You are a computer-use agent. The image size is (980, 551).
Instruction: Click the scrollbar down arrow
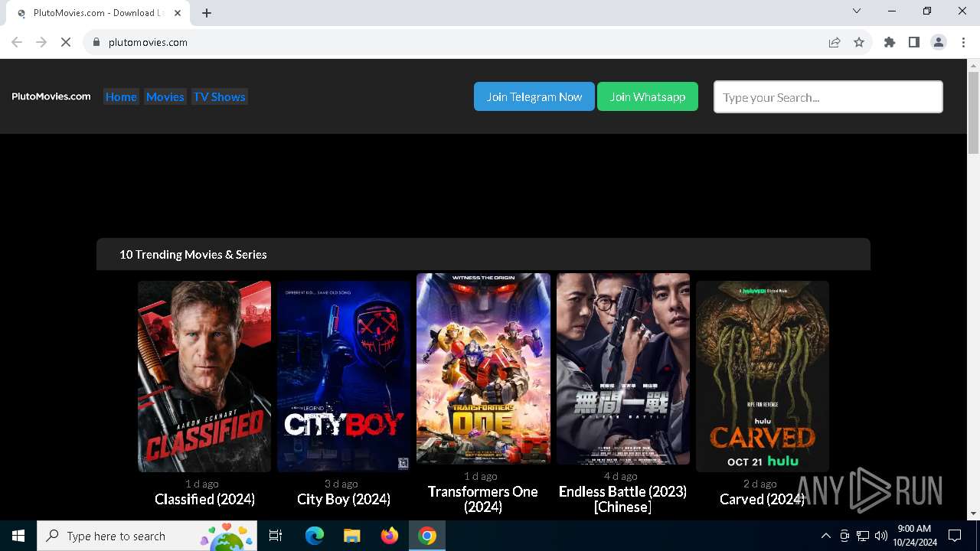pyautogui.click(x=973, y=514)
